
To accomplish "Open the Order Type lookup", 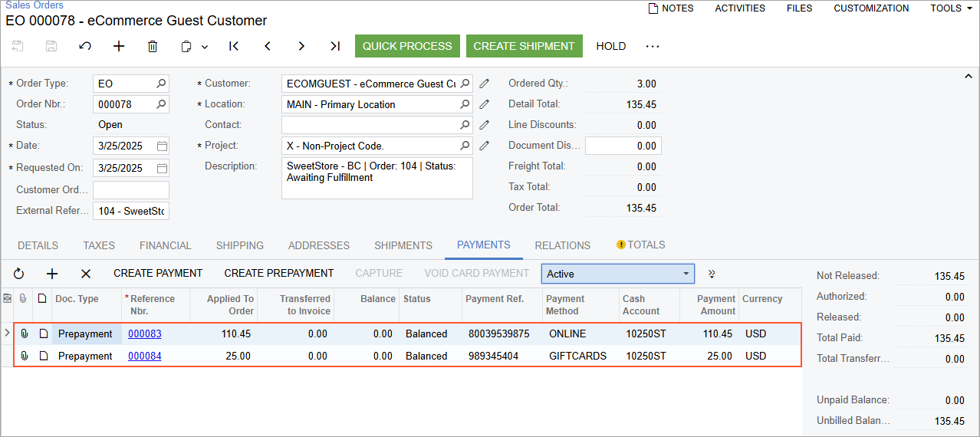I will tap(161, 84).
